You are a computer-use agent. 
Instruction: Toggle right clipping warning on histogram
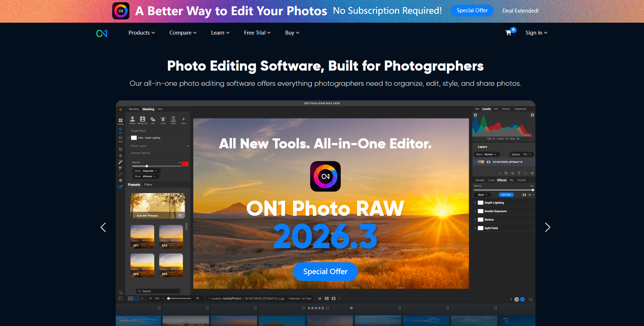(532, 115)
